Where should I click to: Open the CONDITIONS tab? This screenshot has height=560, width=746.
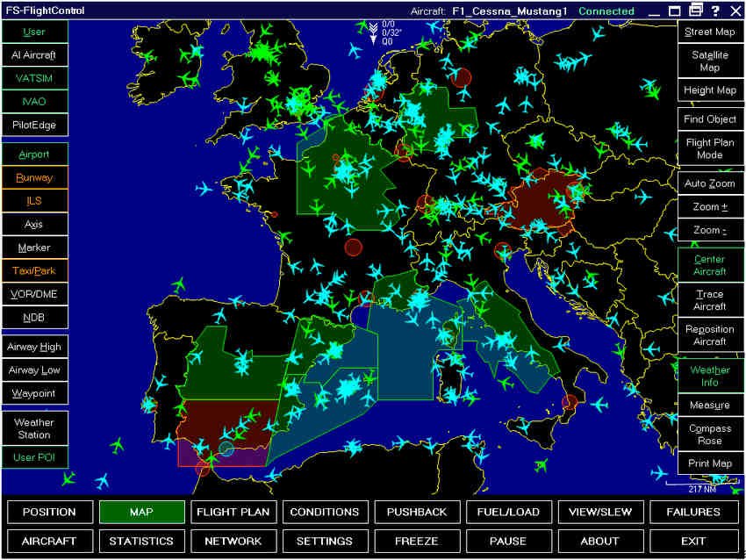click(x=326, y=512)
